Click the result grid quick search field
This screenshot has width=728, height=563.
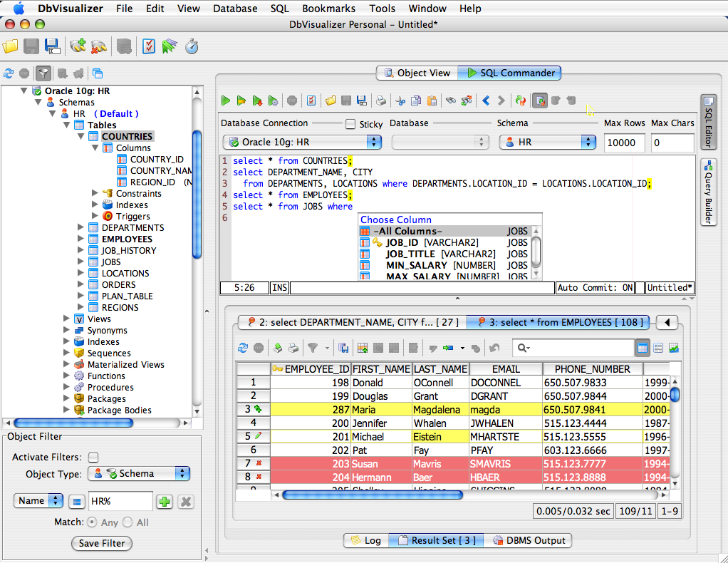573,348
